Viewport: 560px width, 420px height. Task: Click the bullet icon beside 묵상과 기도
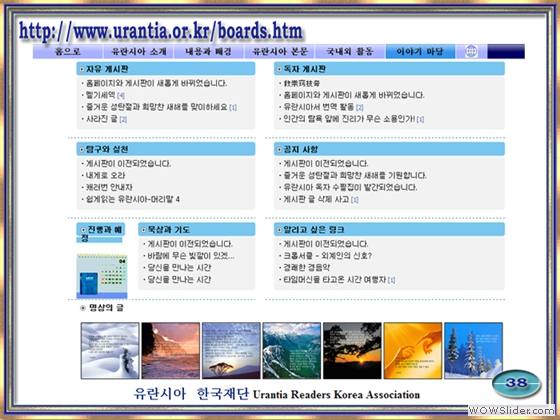click(x=144, y=230)
